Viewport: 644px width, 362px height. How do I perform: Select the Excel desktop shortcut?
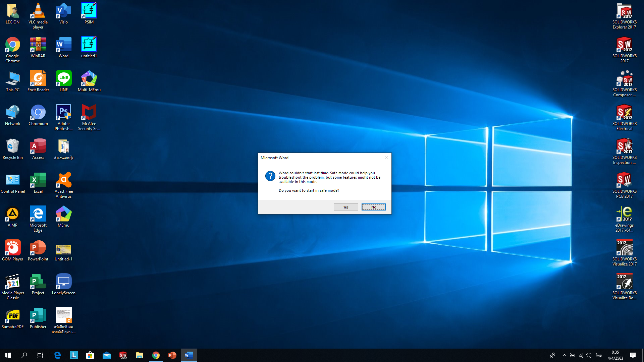pyautogui.click(x=38, y=183)
